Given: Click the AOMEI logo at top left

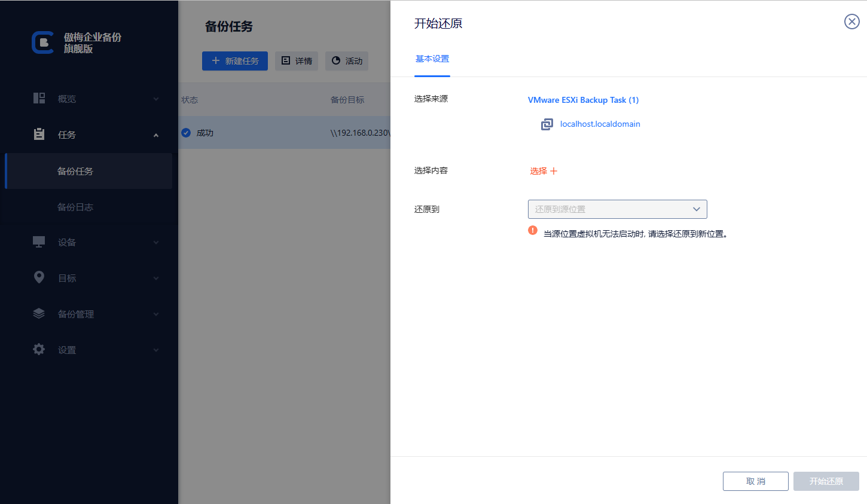Looking at the screenshot, I should [x=42, y=42].
